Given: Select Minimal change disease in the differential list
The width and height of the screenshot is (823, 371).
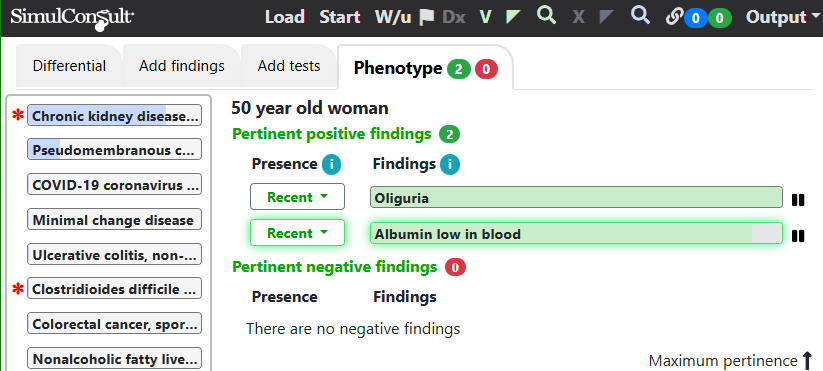Looking at the screenshot, I should pos(114,219).
